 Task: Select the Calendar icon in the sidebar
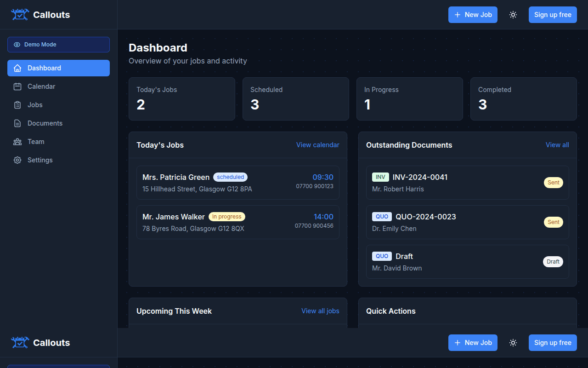[17, 86]
